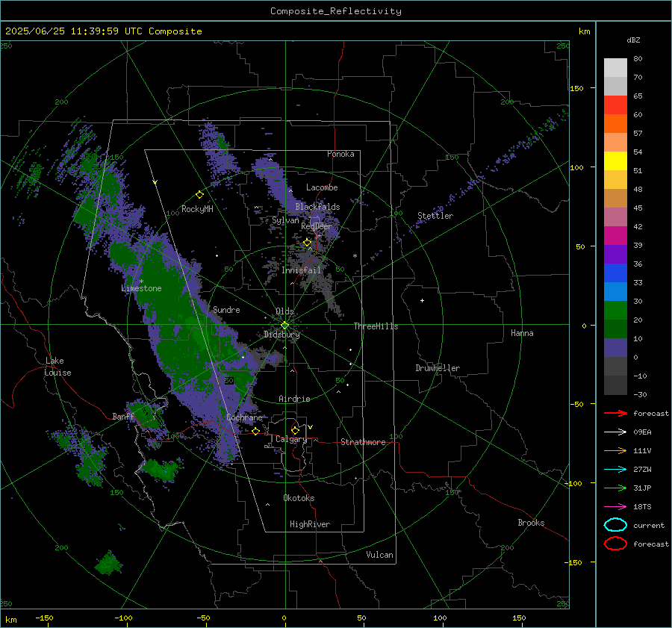Click the 20 dBZ green color swatch
672x628 pixels.
click(x=615, y=310)
